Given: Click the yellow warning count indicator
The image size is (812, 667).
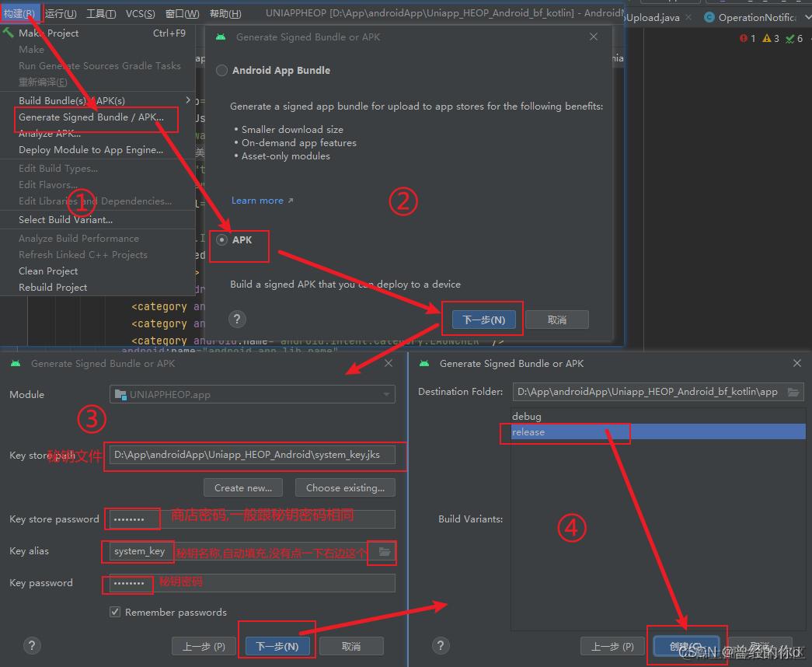Looking at the screenshot, I should 771,38.
